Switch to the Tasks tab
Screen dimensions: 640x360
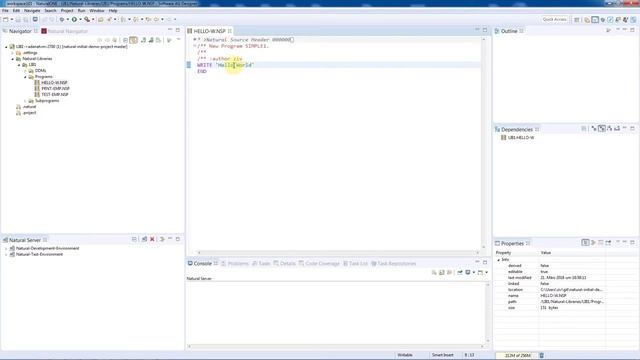click(x=261, y=264)
